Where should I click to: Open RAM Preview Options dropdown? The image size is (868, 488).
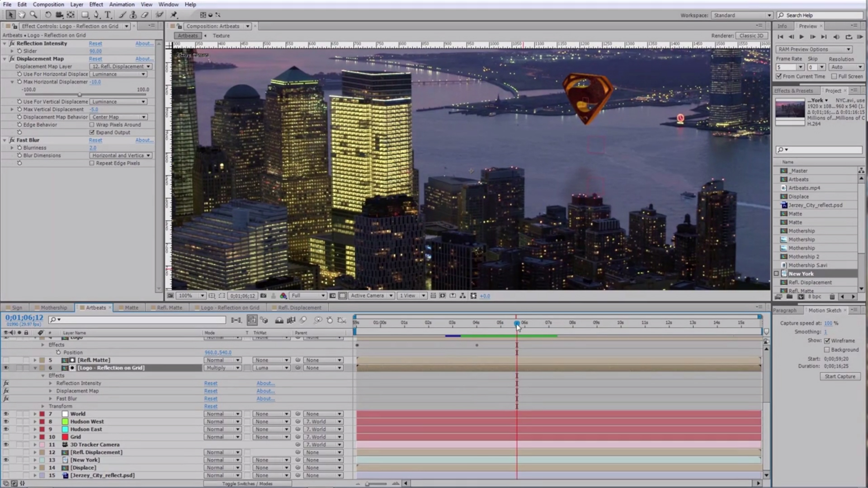[x=814, y=49]
